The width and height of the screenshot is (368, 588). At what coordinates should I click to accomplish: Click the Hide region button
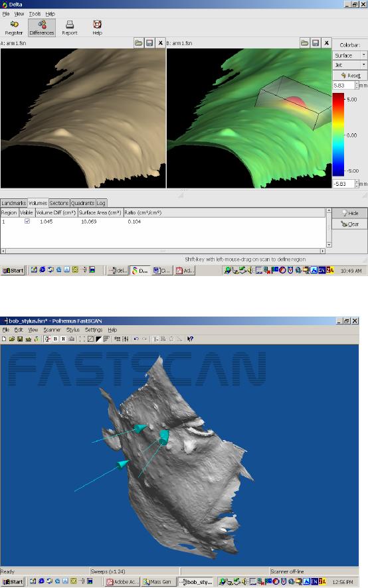click(x=349, y=213)
